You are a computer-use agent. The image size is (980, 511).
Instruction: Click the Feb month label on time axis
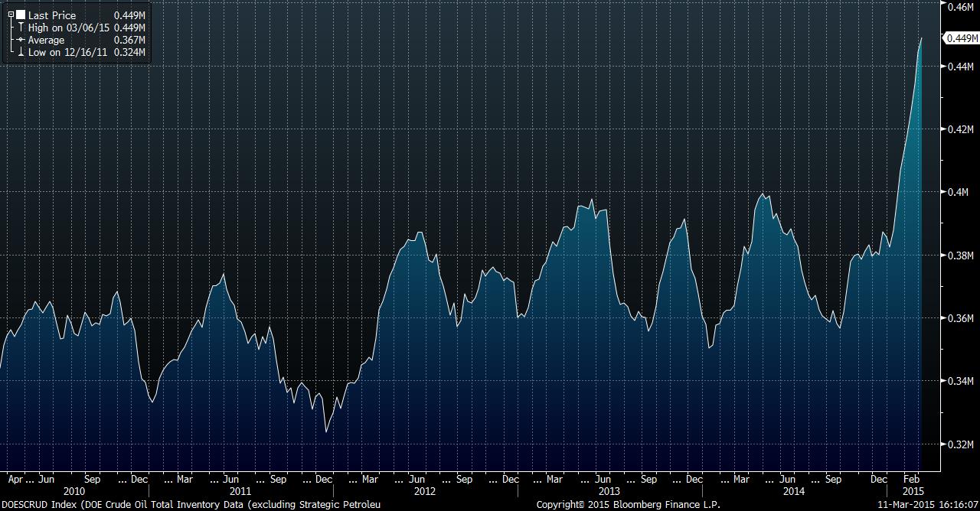pyautogui.click(x=912, y=480)
